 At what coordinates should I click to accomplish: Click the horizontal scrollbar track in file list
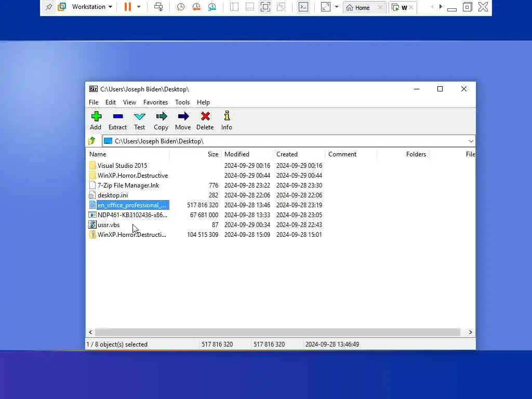click(x=277, y=332)
